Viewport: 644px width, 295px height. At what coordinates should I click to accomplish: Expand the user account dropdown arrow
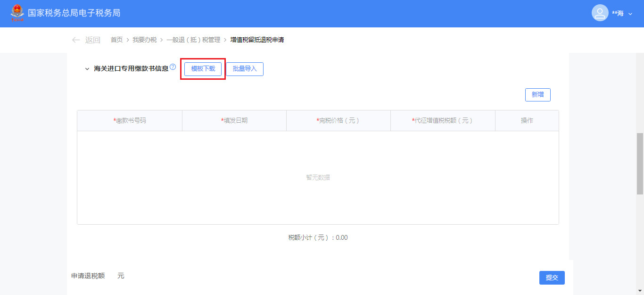click(630, 14)
